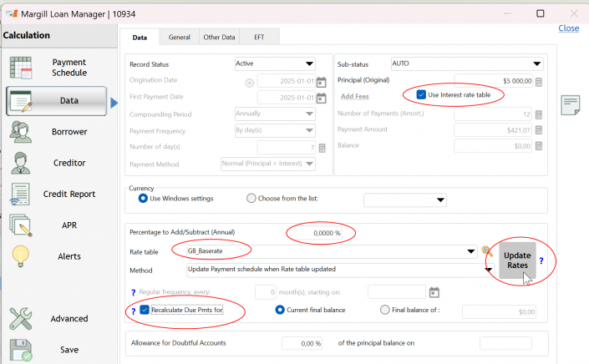Click the Save floppy disk icon
Viewport: 589px width, 364px height.
point(21,350)
